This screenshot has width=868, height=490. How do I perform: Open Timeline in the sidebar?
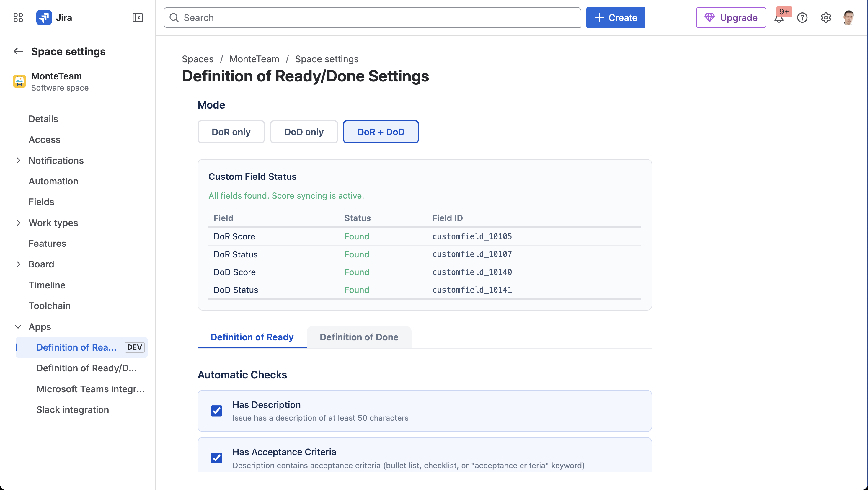click(47, 285)
